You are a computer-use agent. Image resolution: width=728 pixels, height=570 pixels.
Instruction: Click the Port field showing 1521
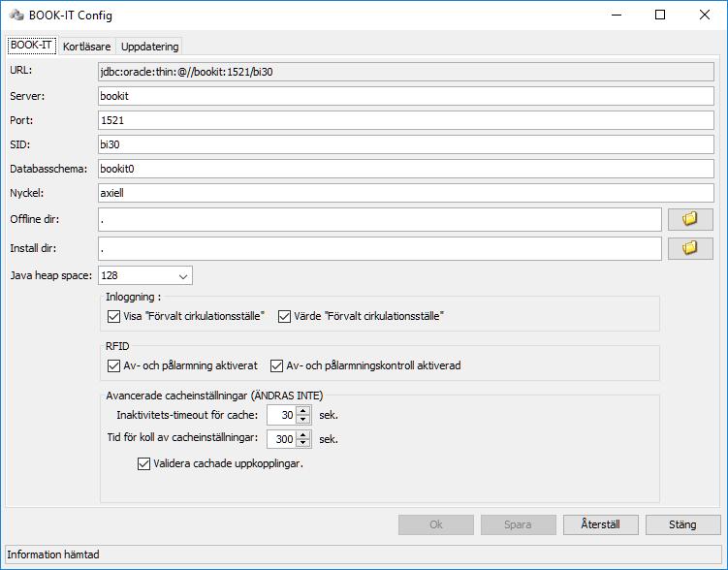[x=406, y=120]
